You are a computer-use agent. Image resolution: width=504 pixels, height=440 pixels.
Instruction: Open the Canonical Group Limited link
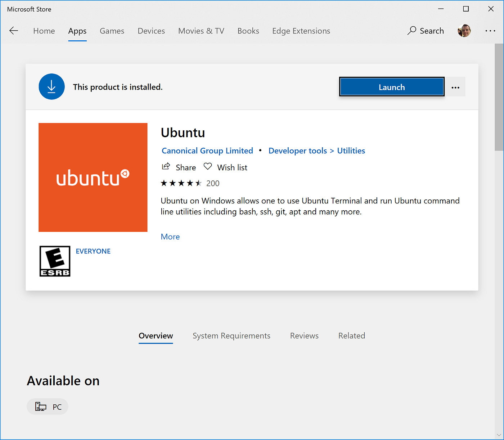207,151
